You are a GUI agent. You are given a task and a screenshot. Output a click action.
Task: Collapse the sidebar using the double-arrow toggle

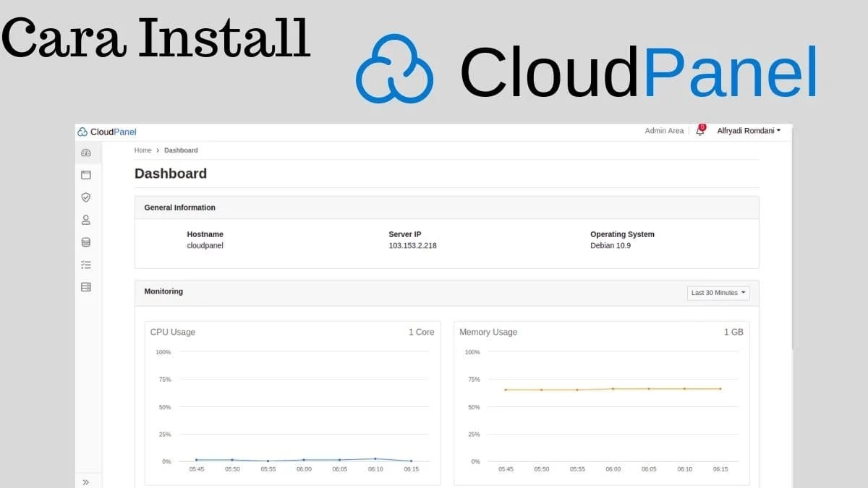pyautogui.click(x=86, y=481)
